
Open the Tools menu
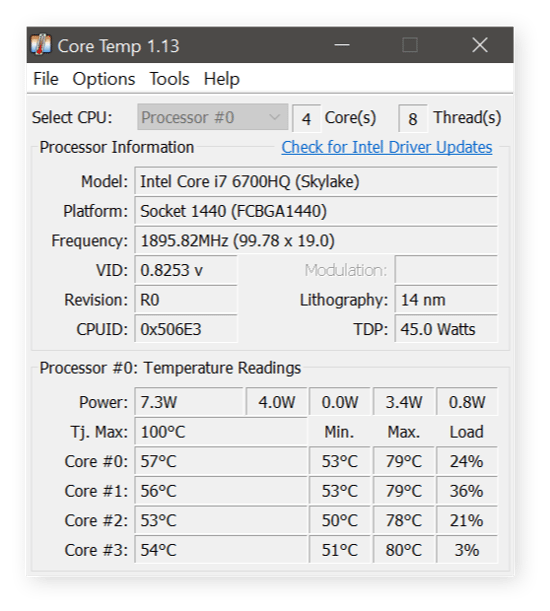[170, 79]
